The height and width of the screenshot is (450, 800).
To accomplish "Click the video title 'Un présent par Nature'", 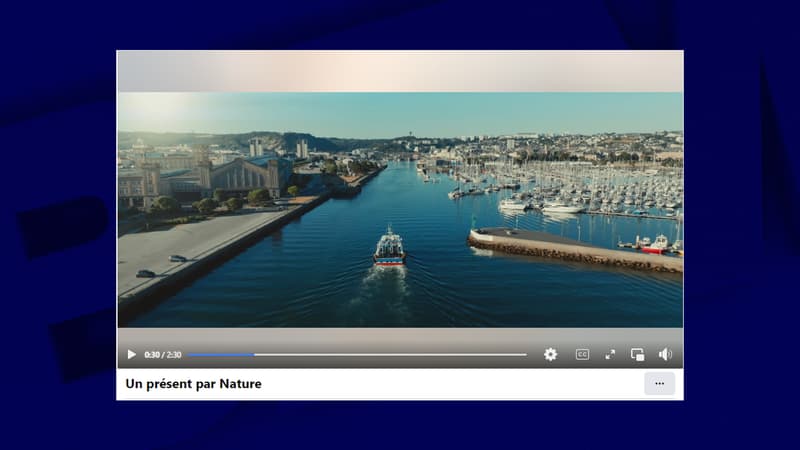I will click(x=193, y=384).
